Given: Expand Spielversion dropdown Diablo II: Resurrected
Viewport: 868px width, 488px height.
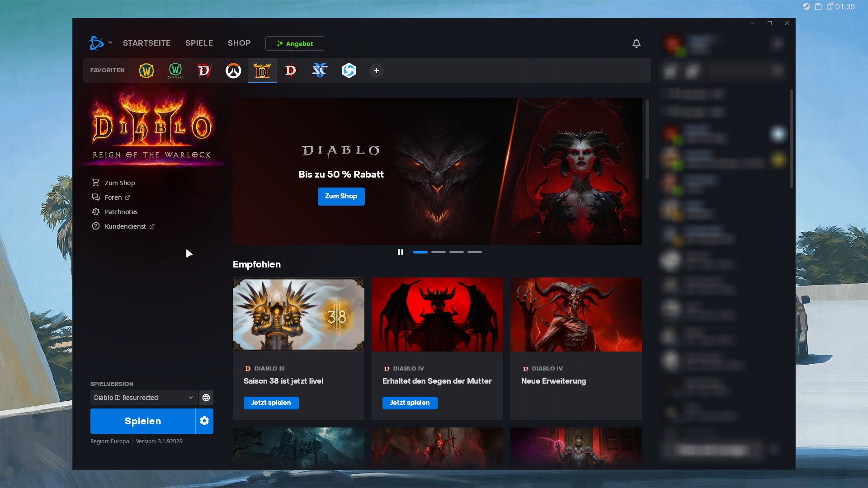Looking at the screenshot, I should (x=143, y=398).
